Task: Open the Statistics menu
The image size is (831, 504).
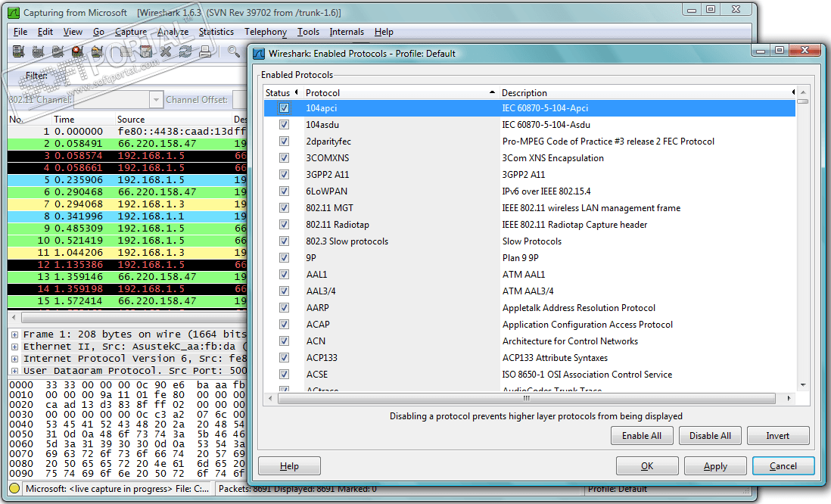Action: click(216, 32)
